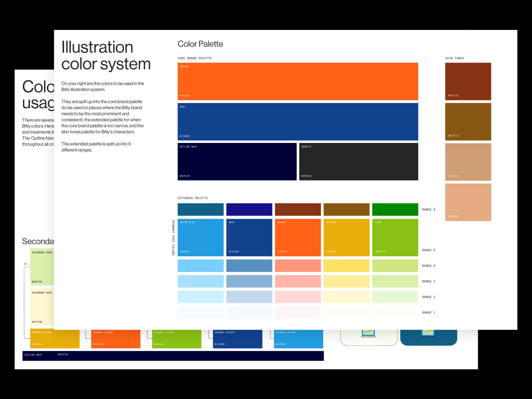The image size is (532, 399).
Task: Click the SKIN TONES label
Action: (455, 58)
